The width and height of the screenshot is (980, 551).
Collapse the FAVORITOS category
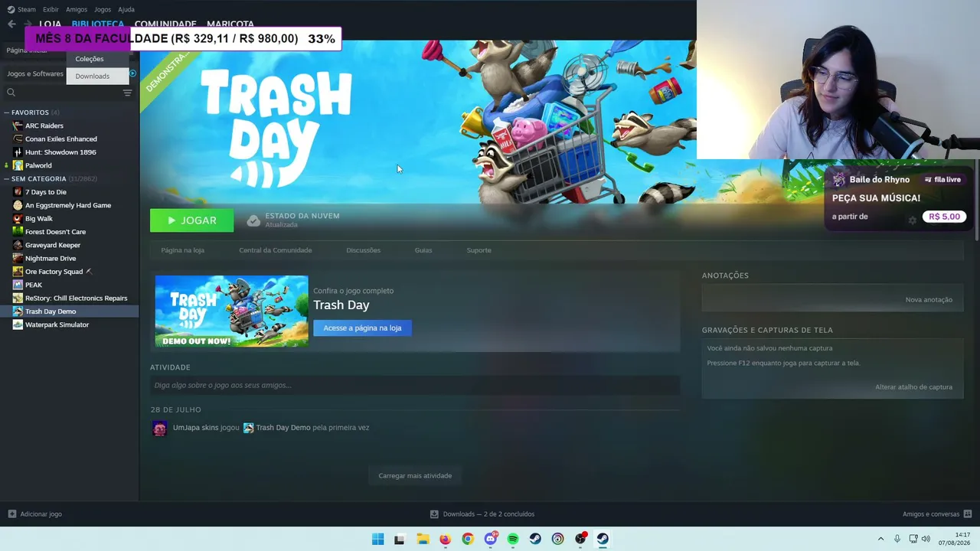(x=7, y=112)
